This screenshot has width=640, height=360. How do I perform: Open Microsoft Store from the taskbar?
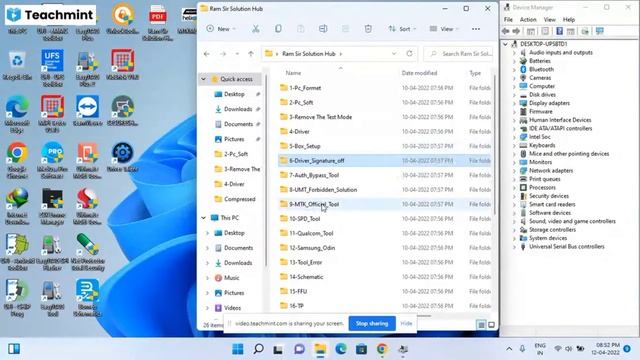(361, 349)
